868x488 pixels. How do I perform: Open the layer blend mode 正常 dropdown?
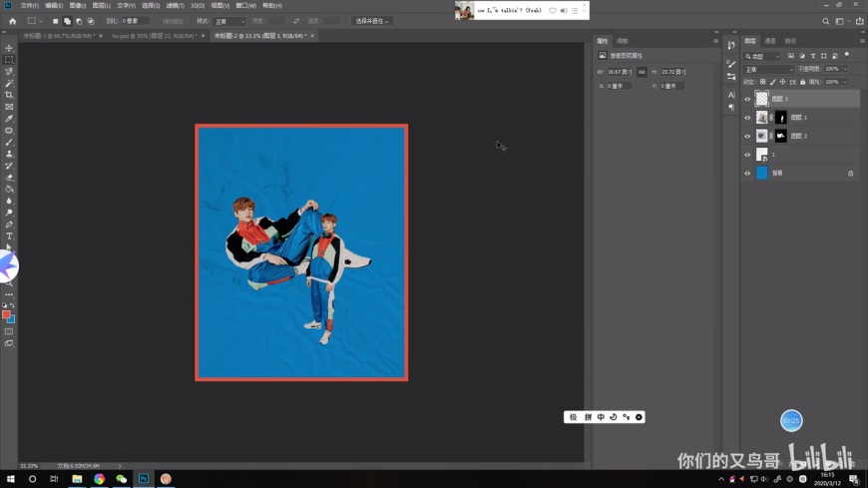tap(768, 69)
